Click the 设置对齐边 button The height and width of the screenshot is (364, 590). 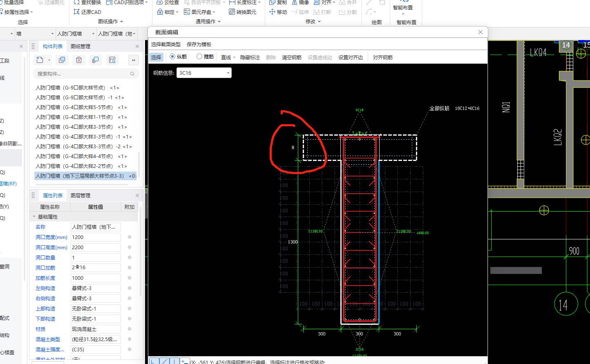351,58
